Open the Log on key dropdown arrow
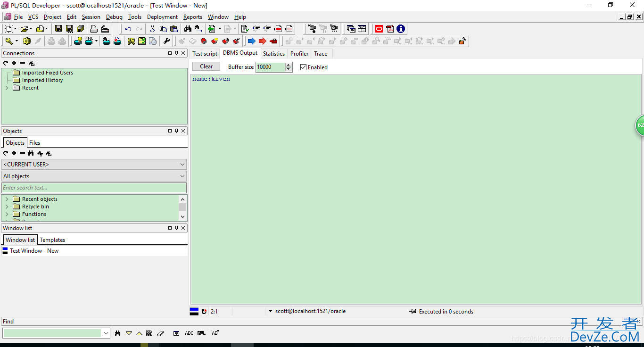Image resolution: width=644 pixels, height=347 pixels. 17,41
